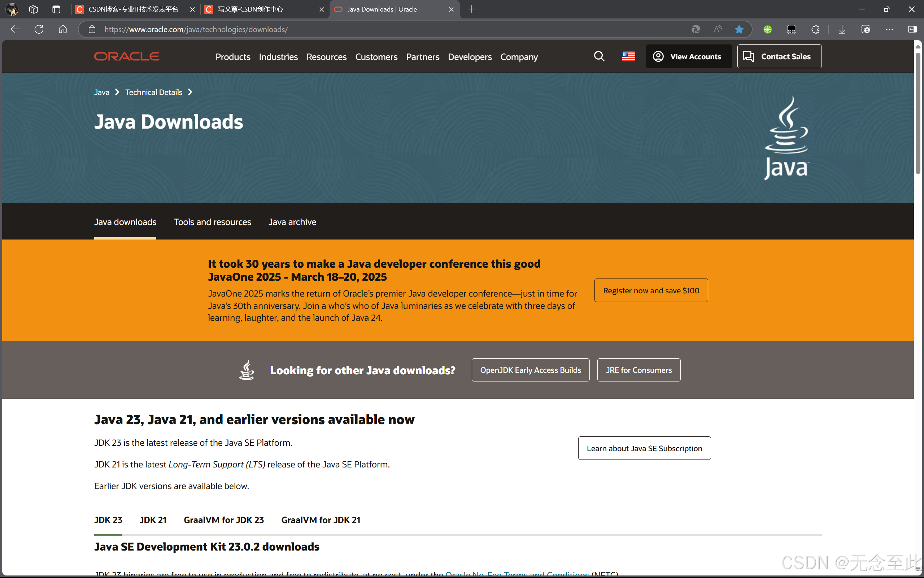This screenshot has height=578, width=924.
Task: Open the green circular extension icon
Action: tap(767, 29)
